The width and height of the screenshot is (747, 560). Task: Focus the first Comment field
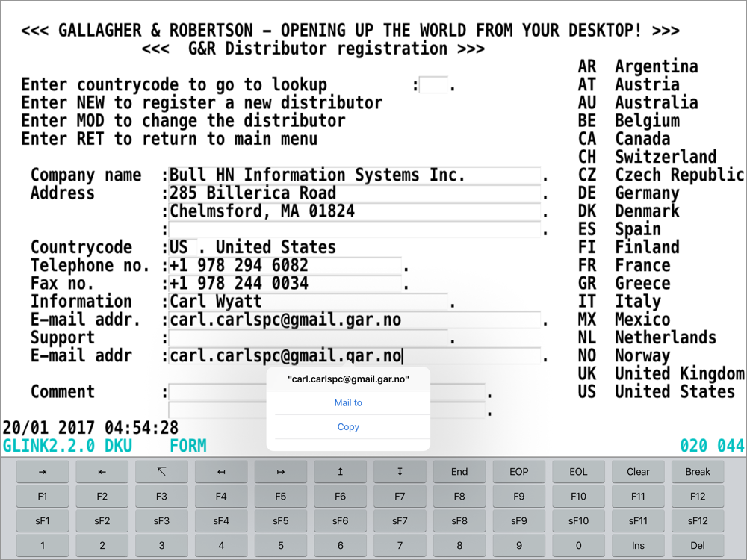[x=327, y=393]
